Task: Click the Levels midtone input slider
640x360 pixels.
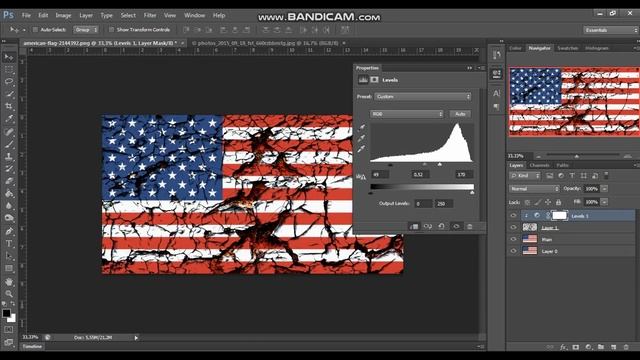Action: point(424,164)
